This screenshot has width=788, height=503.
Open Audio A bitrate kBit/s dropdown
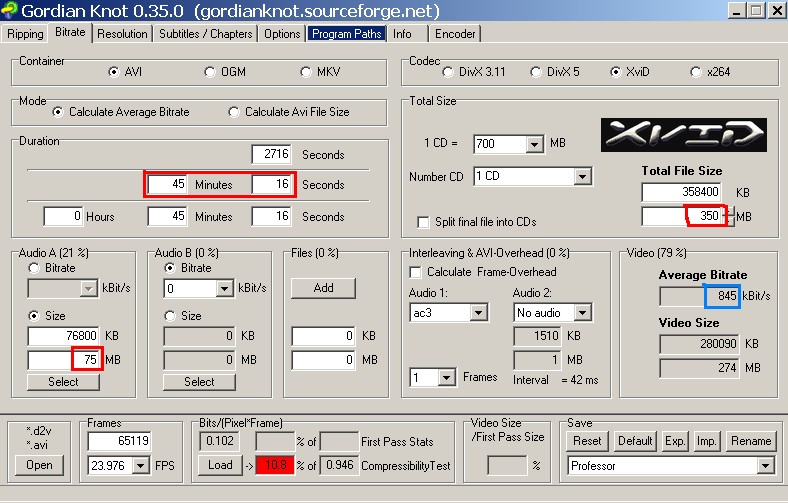[x=88, y=288]
